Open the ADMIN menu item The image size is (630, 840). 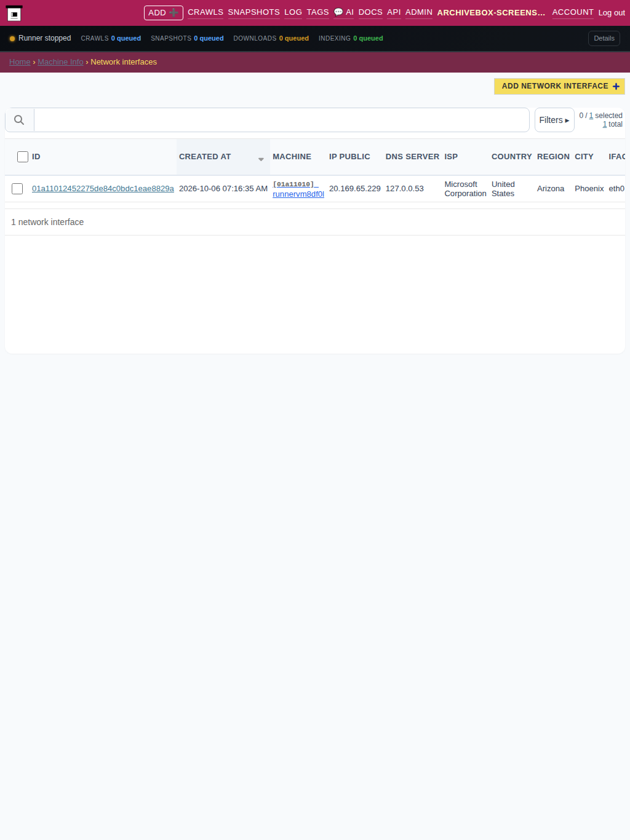click(419, 12)
